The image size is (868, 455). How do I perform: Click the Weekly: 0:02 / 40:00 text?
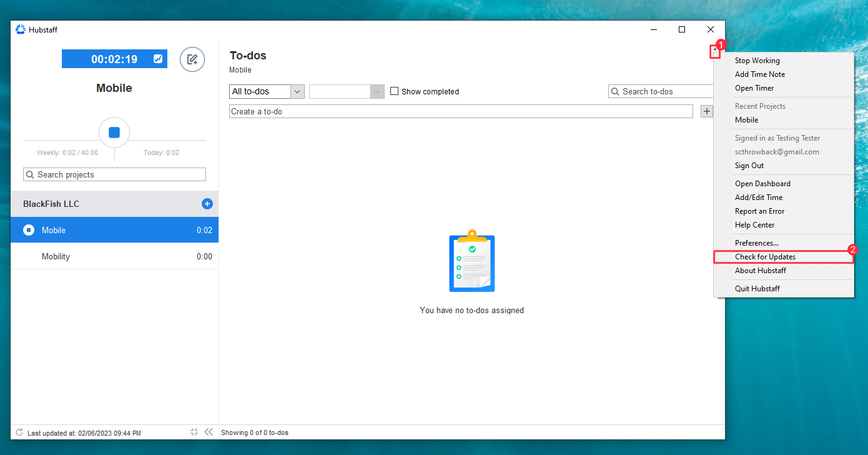point(67,152)
